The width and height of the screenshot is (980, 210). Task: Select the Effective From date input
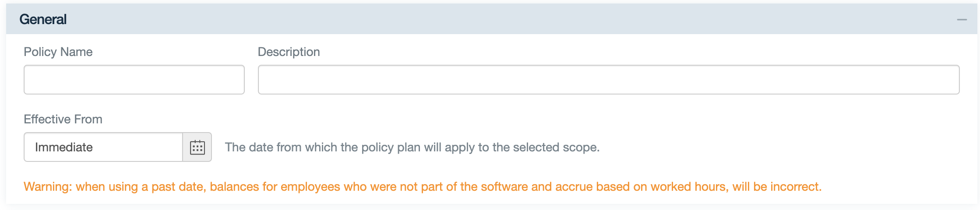tap(103, 147)
